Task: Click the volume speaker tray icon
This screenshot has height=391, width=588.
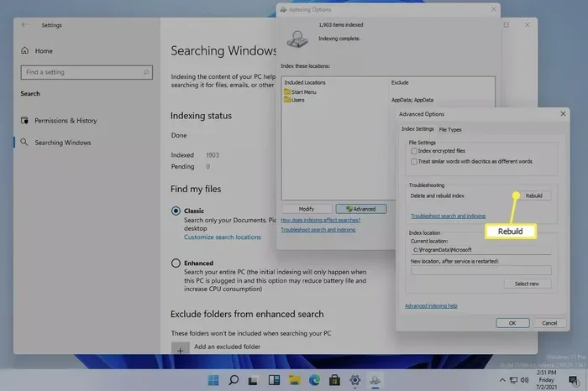Action: coord(524,380)
